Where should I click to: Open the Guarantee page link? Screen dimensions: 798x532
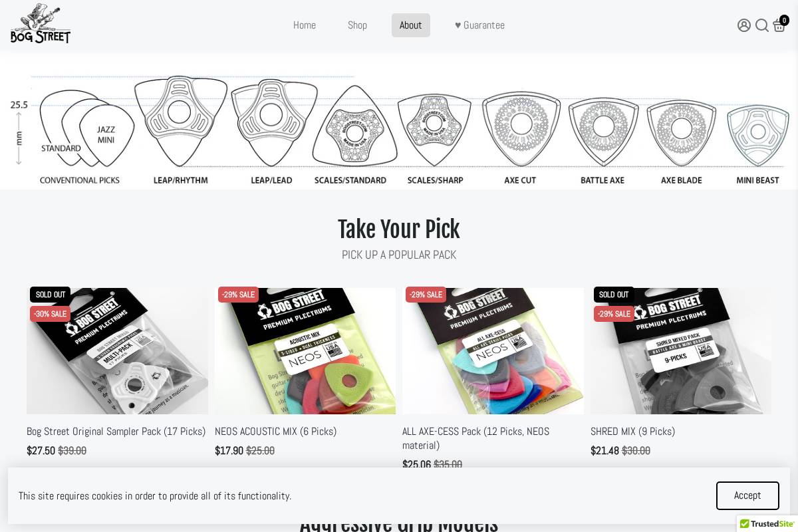tap(479, 25)
